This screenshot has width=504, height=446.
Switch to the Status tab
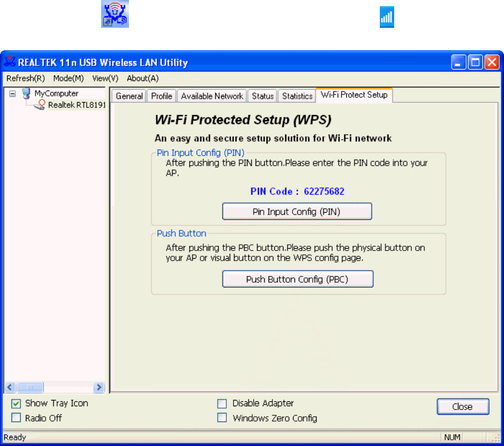pos(263,96)
